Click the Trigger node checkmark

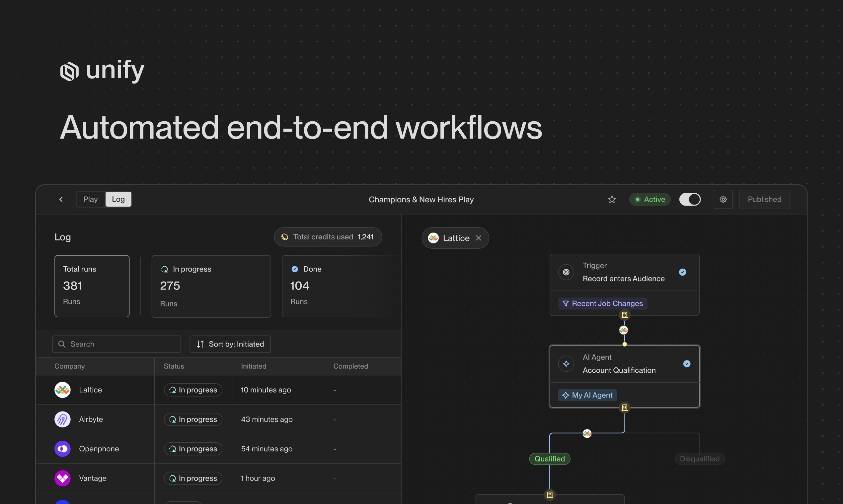click(x=682, y=272)
